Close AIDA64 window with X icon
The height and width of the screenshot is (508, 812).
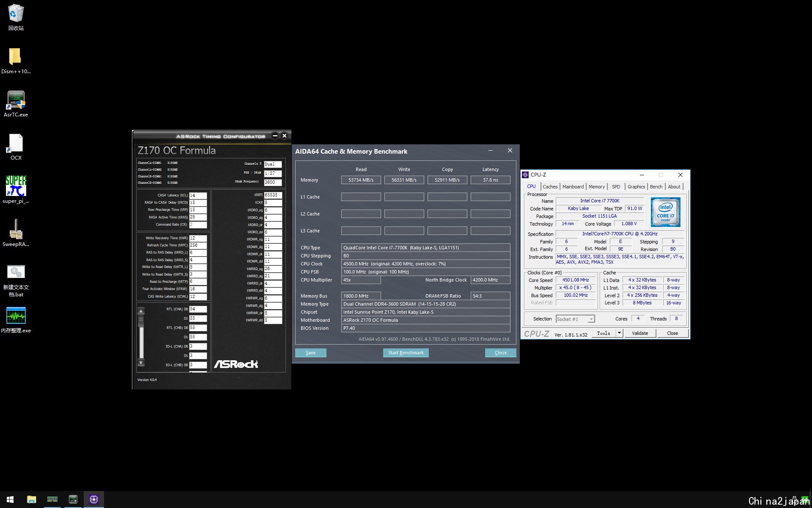coord(510,151)
